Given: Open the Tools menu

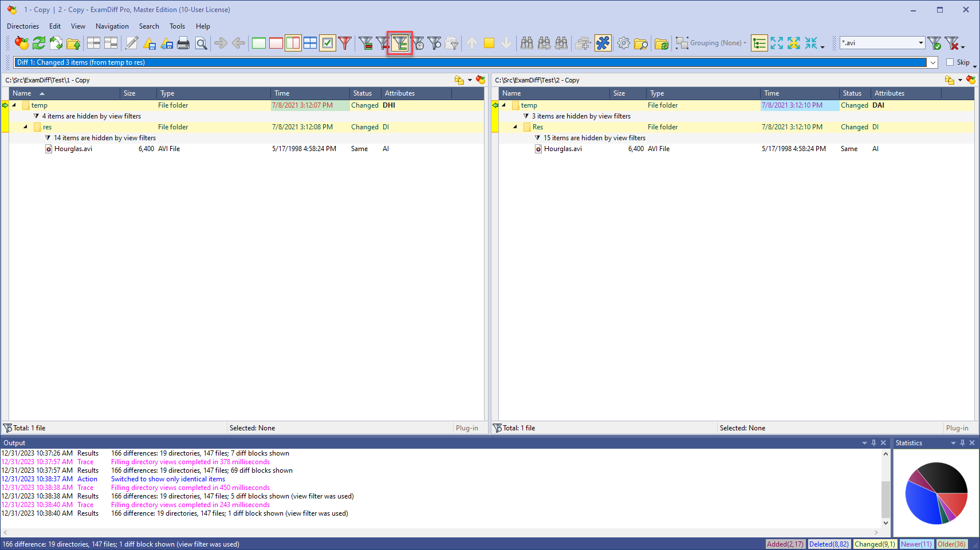Looking at the screenshot, I should [x=177, y=26].
